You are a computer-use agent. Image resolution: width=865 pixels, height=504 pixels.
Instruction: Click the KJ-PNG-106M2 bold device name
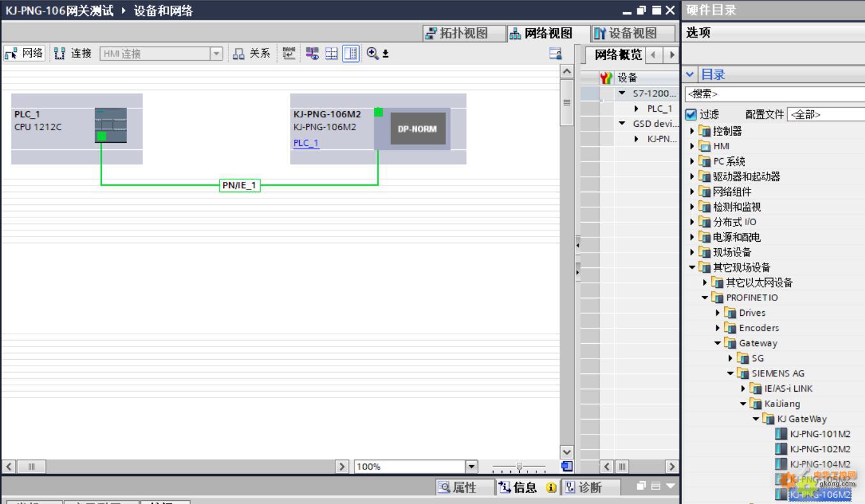[327, 114]
